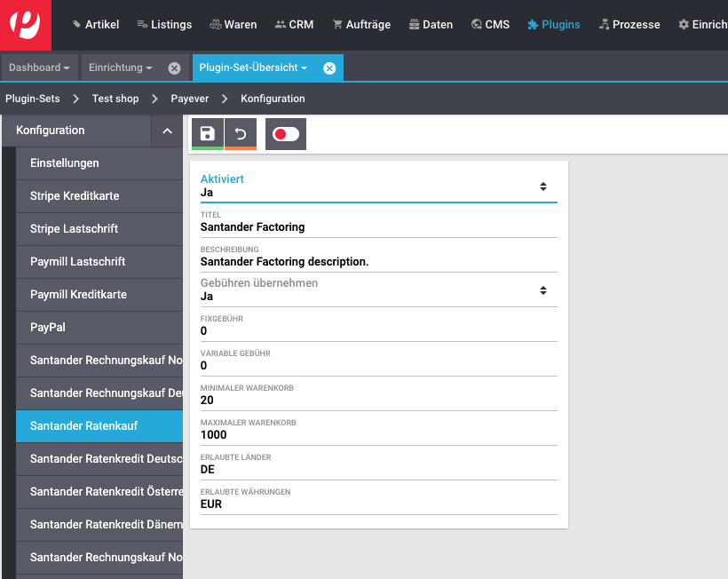Open the Einrichtung menu with the gear icon

click(x=702, y=25)
